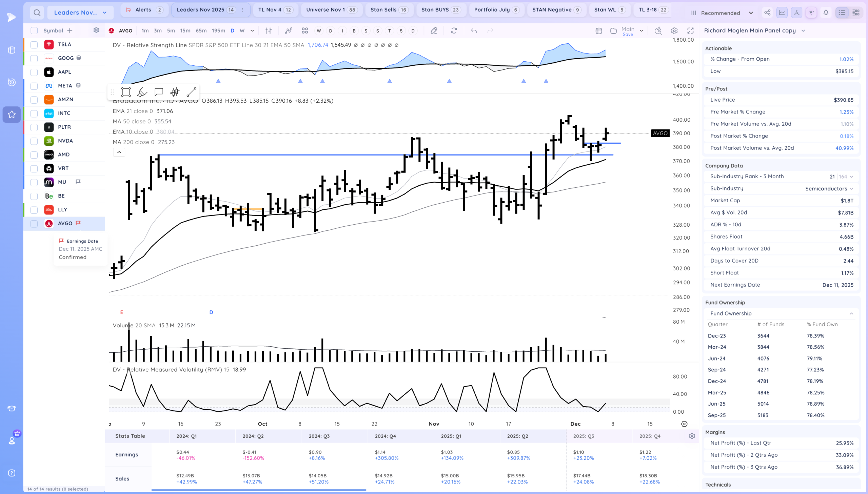
Task: Click the chart fullscreen expand icon
Action: [x=690, y=31]
